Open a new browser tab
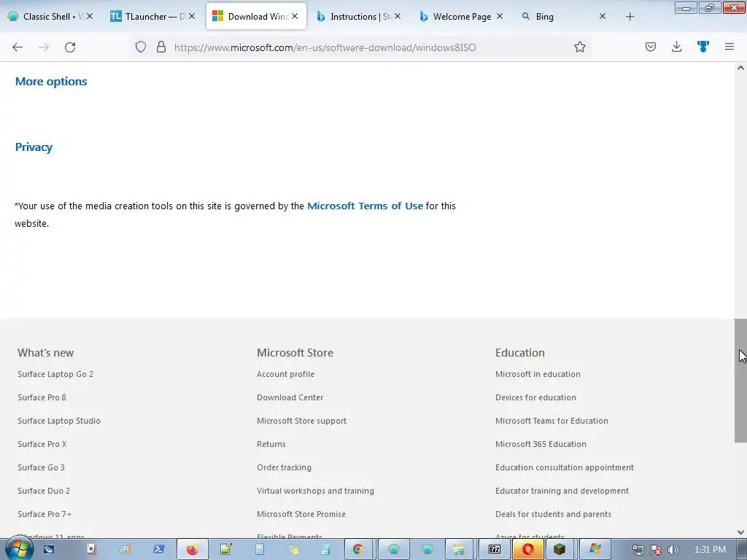 (630, 17)
